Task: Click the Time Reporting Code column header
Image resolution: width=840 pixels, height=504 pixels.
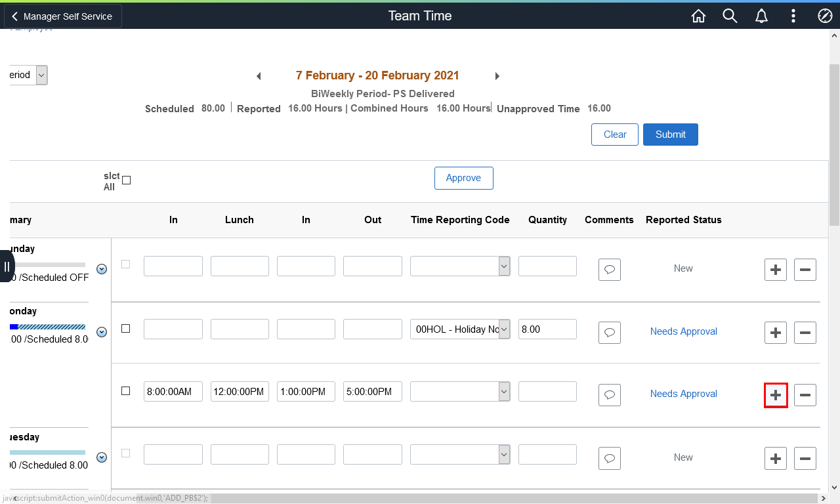Action: (460, 220)
